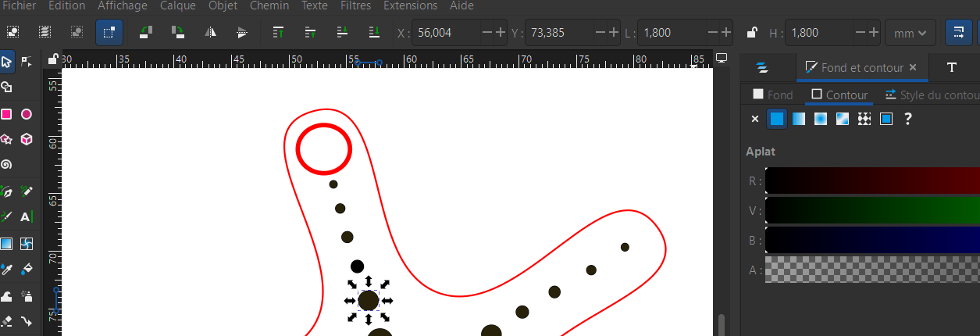Increase the X position value

tap(501, 33)
